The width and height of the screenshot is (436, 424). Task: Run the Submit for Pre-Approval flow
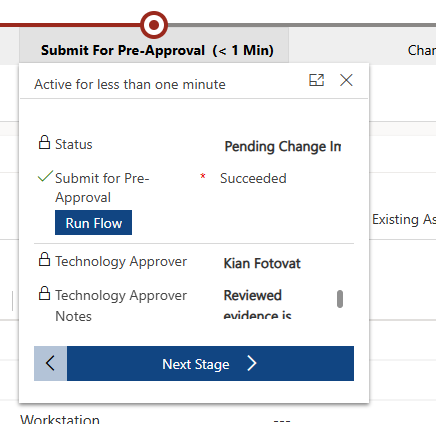point(93,223)
